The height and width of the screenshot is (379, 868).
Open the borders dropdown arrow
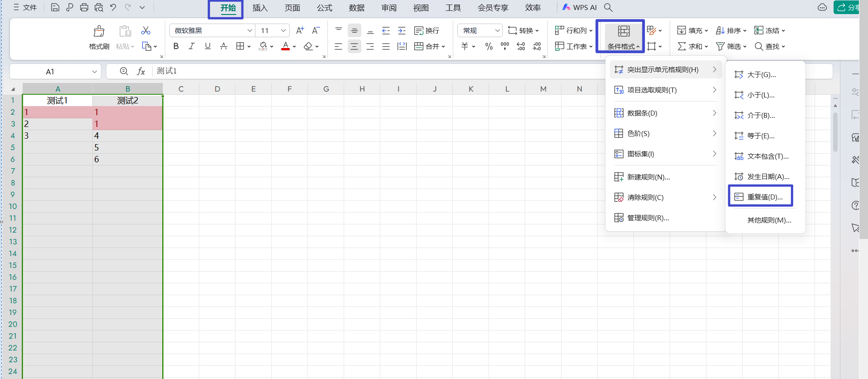tap(249, 46)
